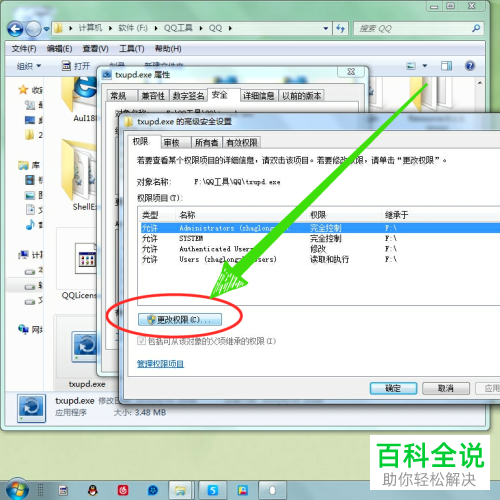This screenshot has height=500, width=500.
Task: Open the 文件(F) menu
Action: click(24, 49)
